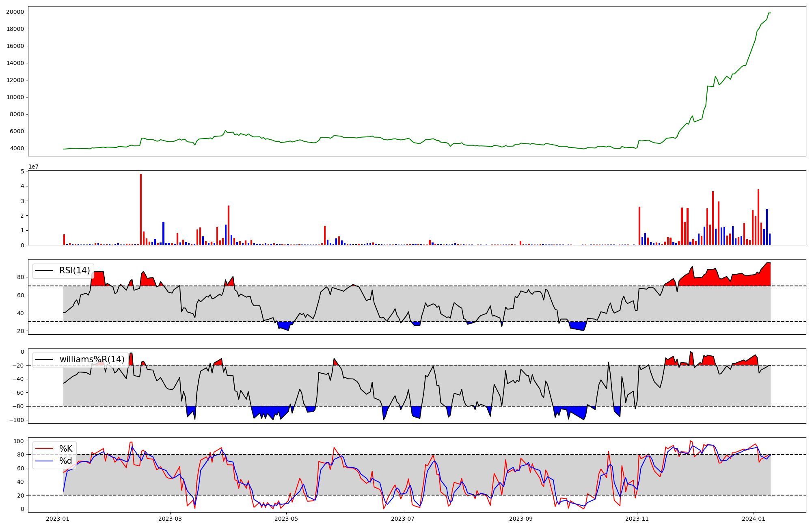Click the 2023-09 x-axis date label

tap(521, 519)
